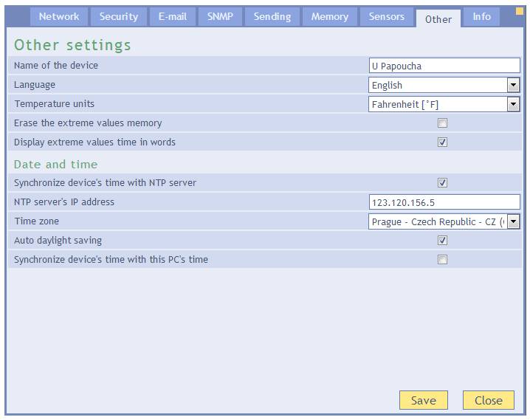Switch to the Security tab
This screenshot has height=420, width=530.
(x=119, y=17)
